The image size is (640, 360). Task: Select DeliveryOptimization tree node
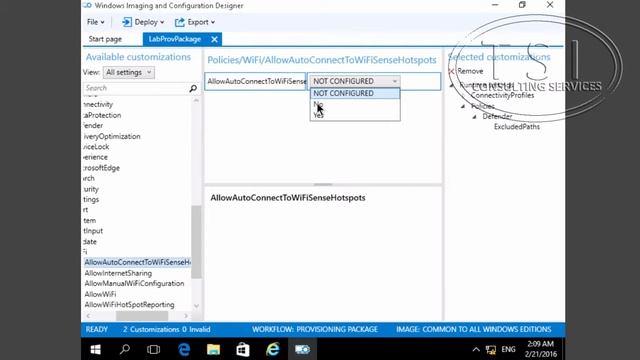click(x=111, y=136)
